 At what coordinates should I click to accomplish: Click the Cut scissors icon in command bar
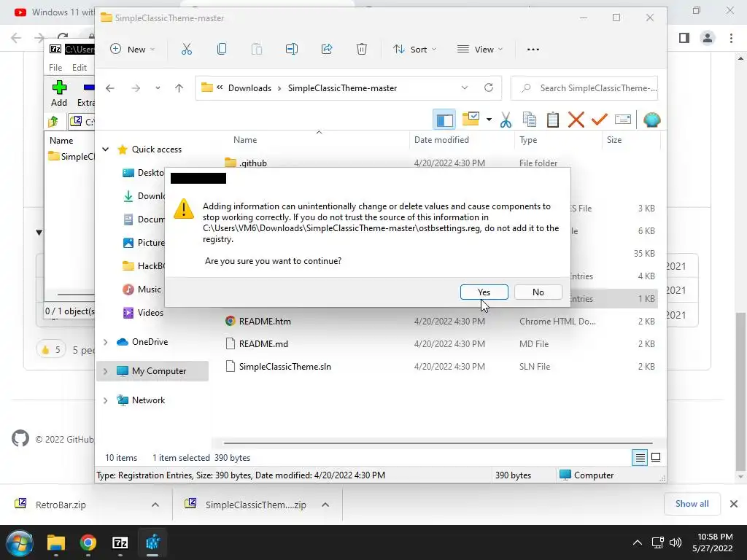[187, 49]
